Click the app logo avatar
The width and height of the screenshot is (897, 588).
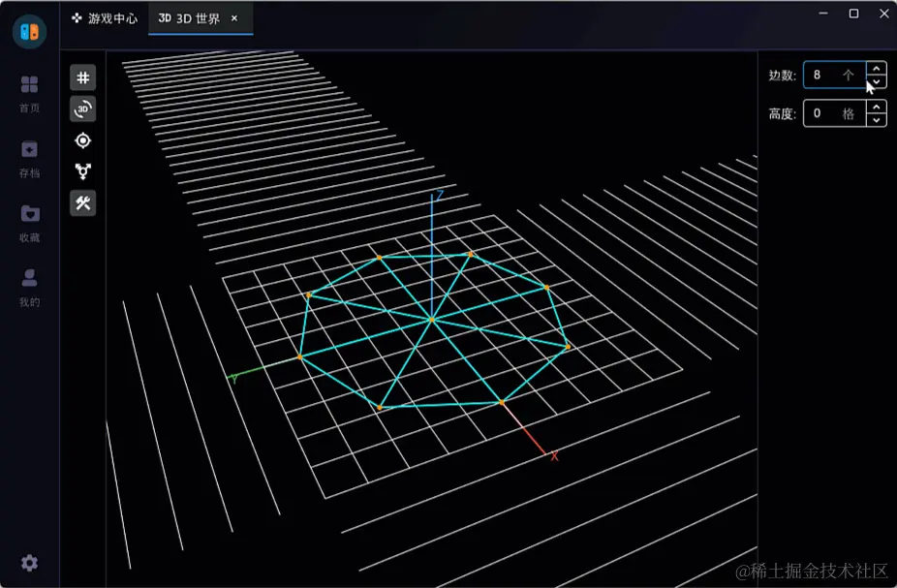point(30,31)
